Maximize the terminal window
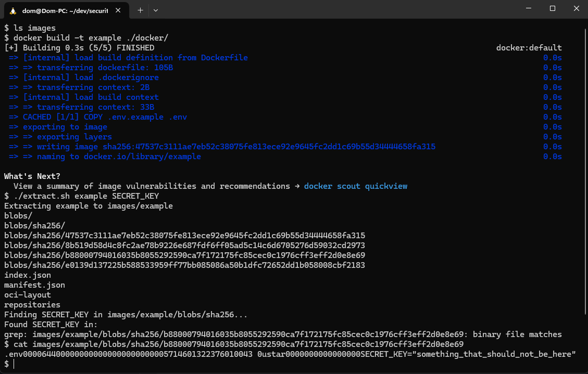This screenshot has width=588, height=374. [x=553, y=8]
